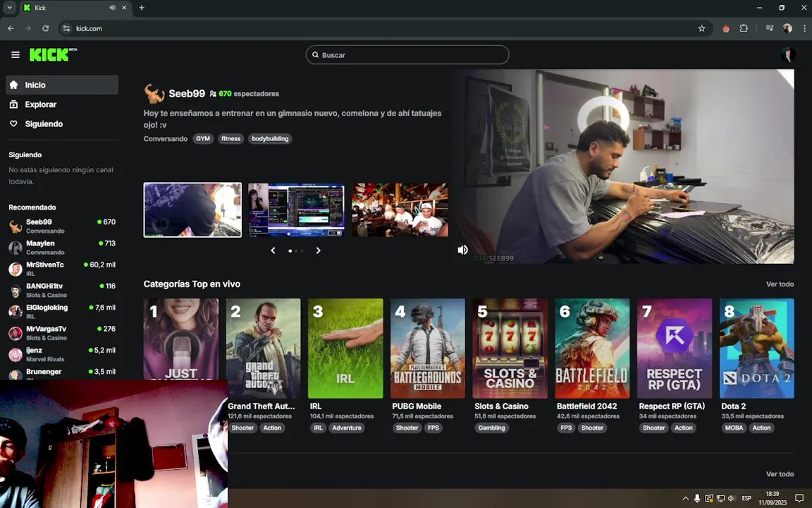Select the FPS tag under PUBG Mobile
Viewport: 812px width, 508px height.
pyautogui.click(x=433, y=428)
